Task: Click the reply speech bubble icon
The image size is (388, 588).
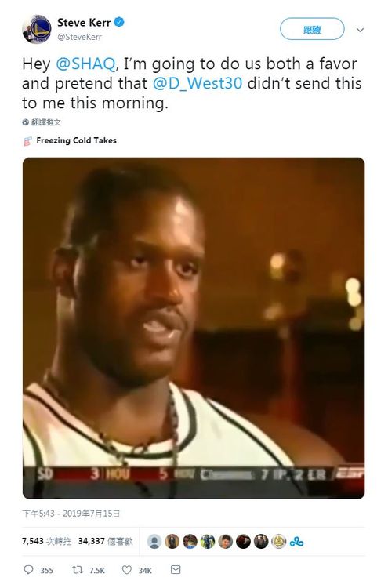Action: tap(28, 570)
